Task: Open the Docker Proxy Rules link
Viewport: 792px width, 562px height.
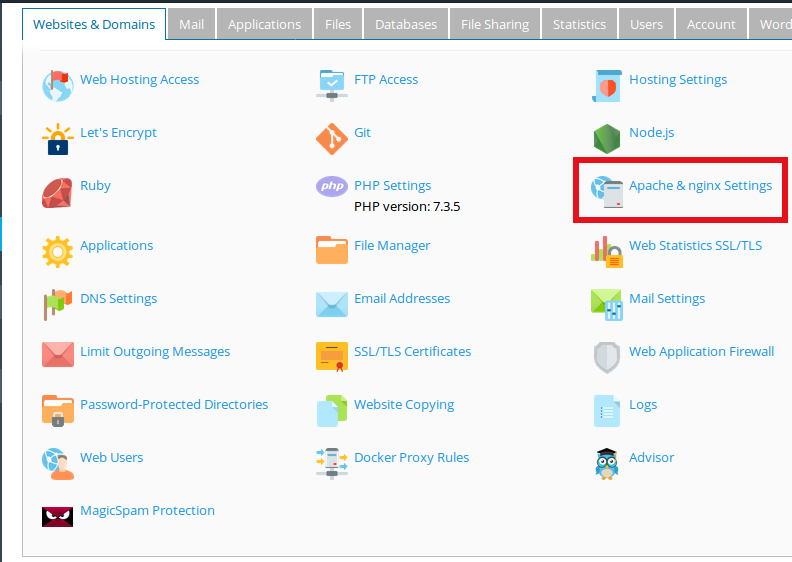Action: (412, 458)
